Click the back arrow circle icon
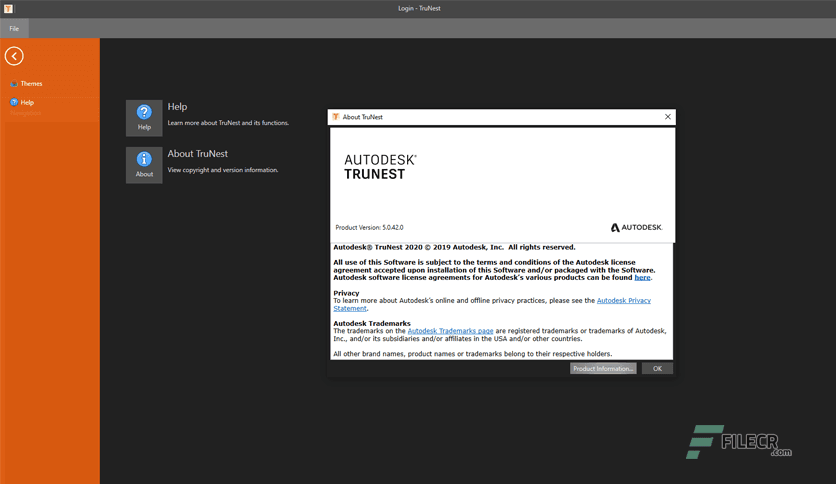 [x=14, y=56]
